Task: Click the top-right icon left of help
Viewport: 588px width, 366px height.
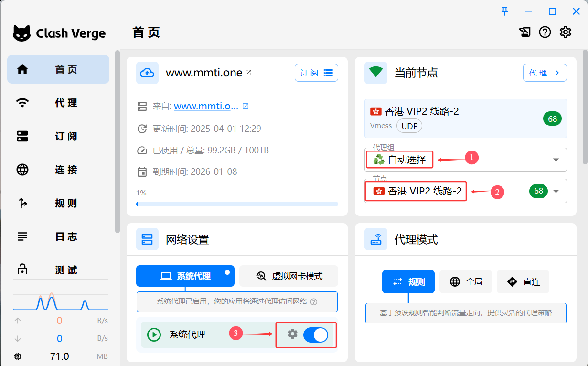Action: (524, 32)
